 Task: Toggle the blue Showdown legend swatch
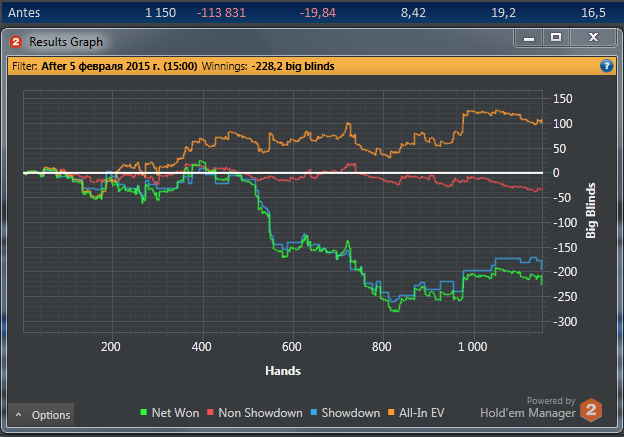pyautogui.click(x=314, y=412)
